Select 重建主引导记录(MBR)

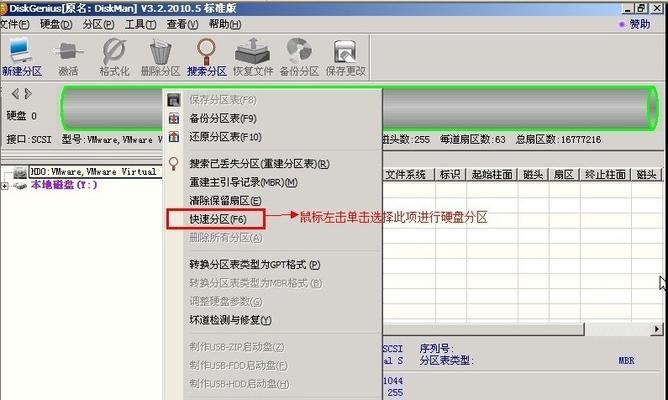[243, 182]
